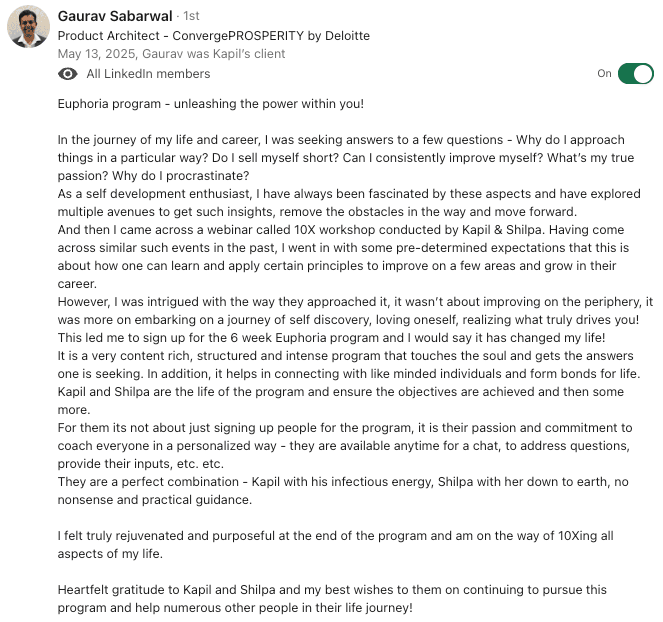Click the eye visibility icon

pyautogui.click(x=68, y=74)
